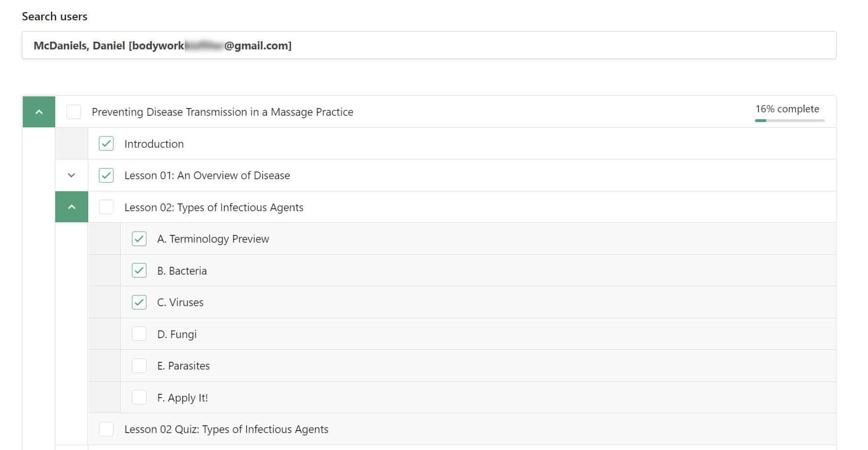Mark E. Parasites topic as complete
The width and height of the screenshot is (868, 450).
tap(139, 366)
